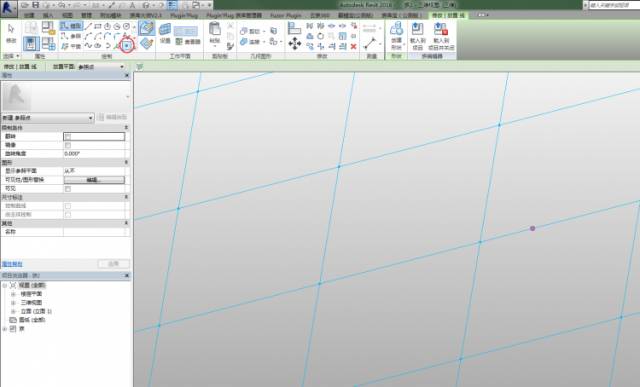
Task: Open the 创建 Create ribbon tab
Action: tap(29, 15)
